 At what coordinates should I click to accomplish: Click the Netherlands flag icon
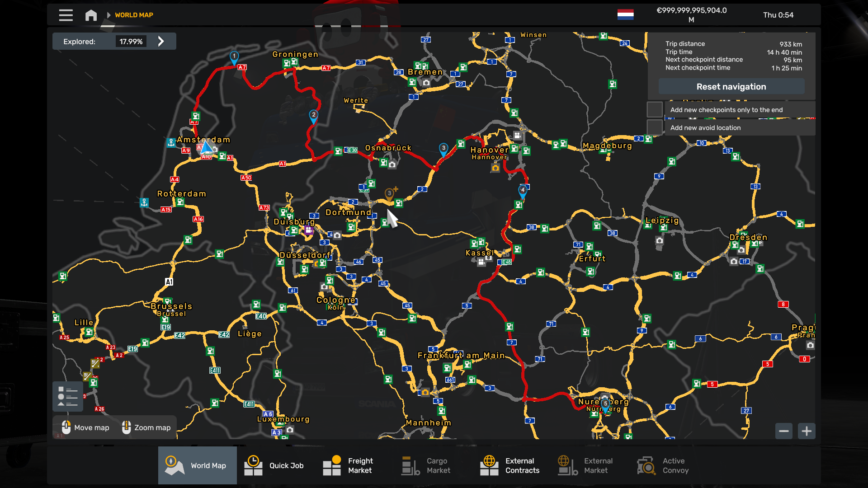(x=625, y=14)
